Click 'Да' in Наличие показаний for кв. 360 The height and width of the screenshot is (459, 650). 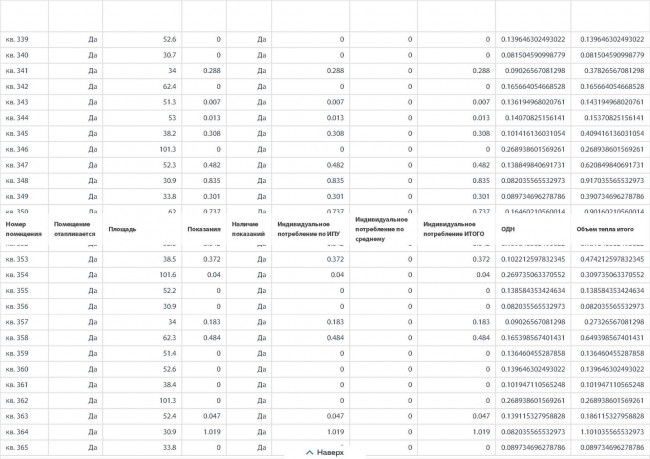coord(261,369)
